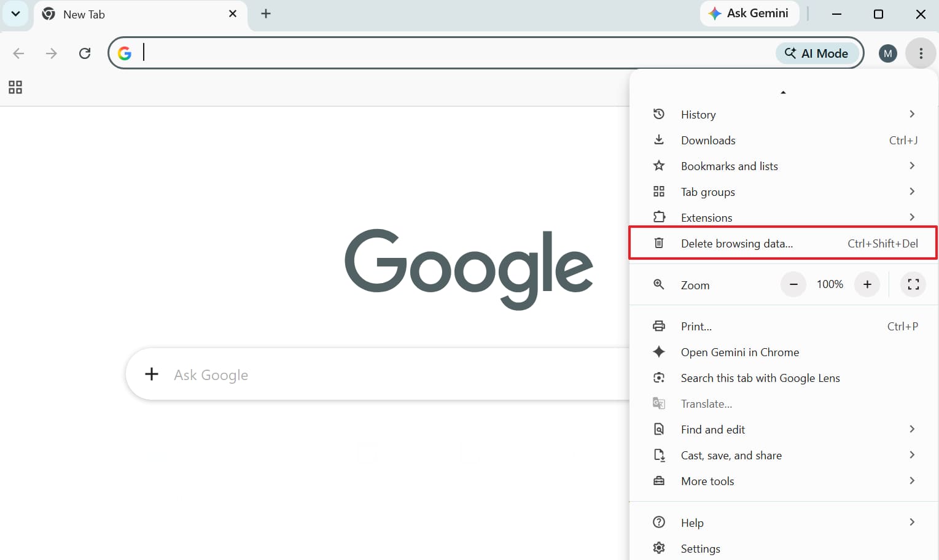Click the Settings gear icon
Viewport: 939px width, 560px height.
pos(659,548)
